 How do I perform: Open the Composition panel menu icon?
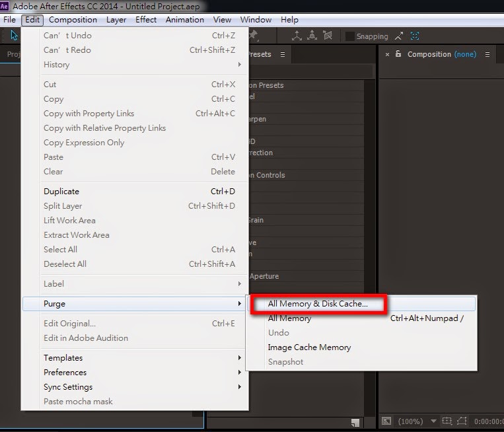(487, 54)
